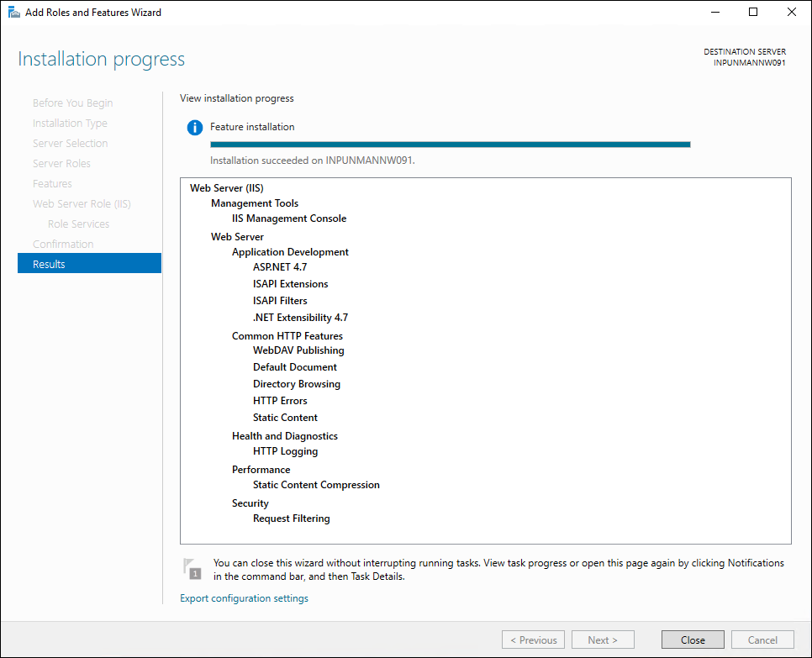812x658 pixels.
Task: Select the Confirmation step in sidebar
Action: [x=63, y=244]
